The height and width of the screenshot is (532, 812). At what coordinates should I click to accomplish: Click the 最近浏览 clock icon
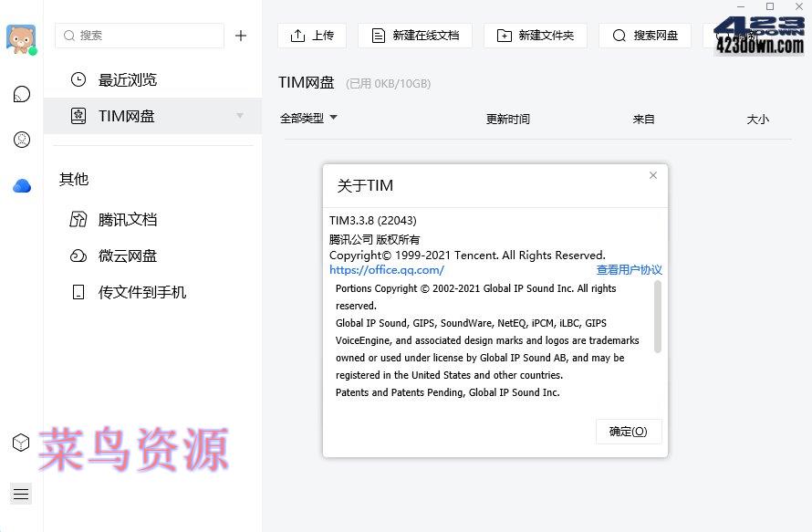pos(78,79)
